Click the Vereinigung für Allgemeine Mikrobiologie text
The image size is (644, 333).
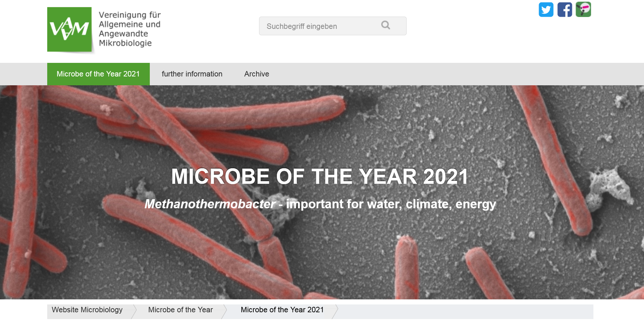coord(130,29)
